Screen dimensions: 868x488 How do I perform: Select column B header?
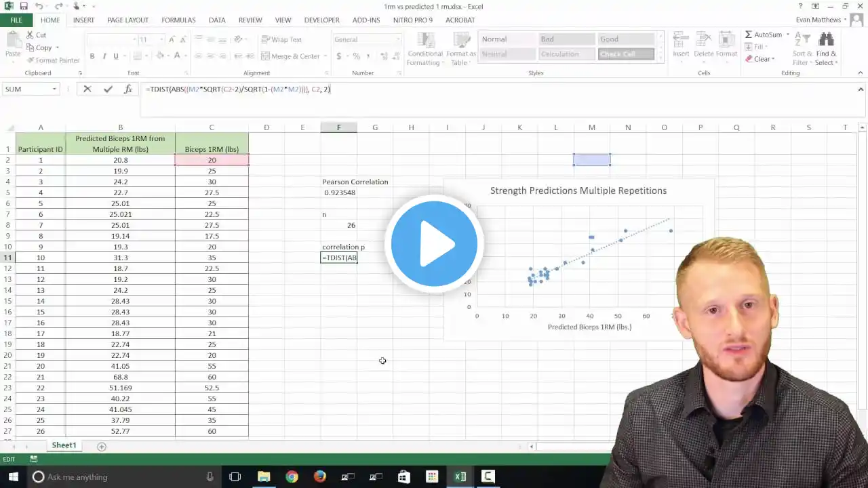tap(121, 127)
